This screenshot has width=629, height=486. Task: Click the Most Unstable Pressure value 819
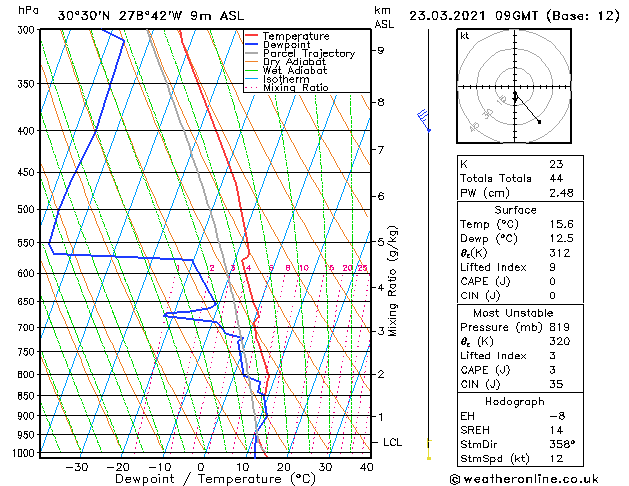pos(559,327)
